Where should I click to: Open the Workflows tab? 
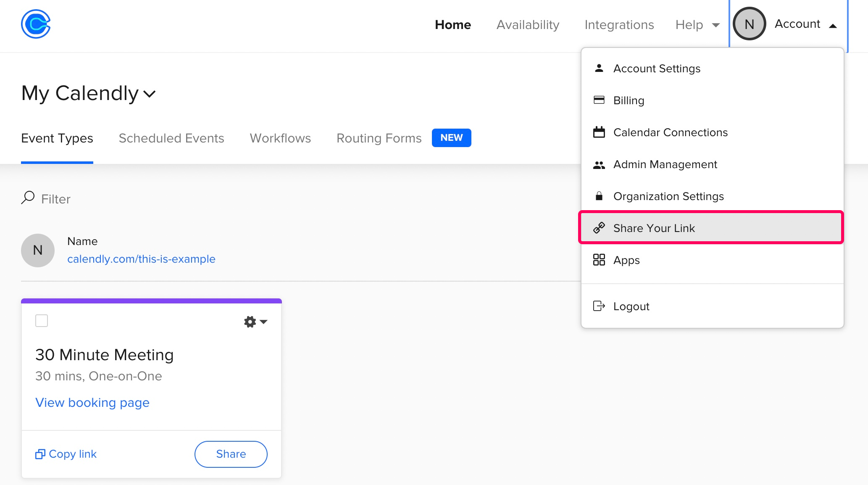[x=280, y=138]
